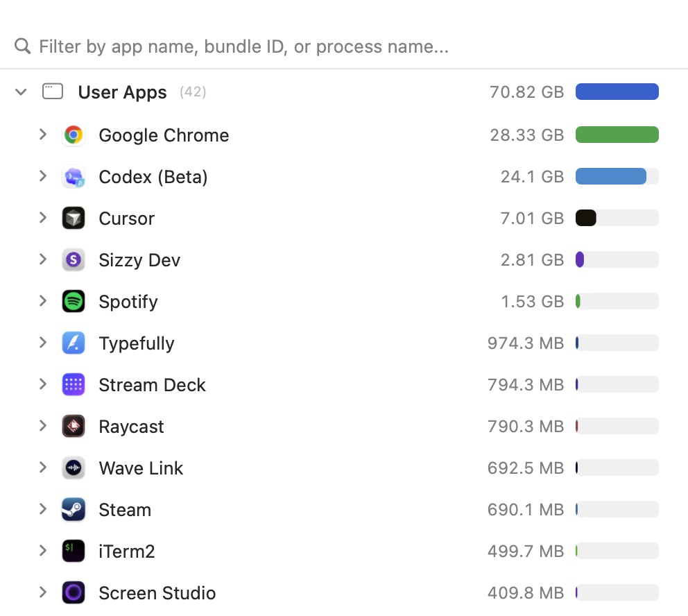
Task: Click the magnifying glass search icon
Action: coord(22,46)
